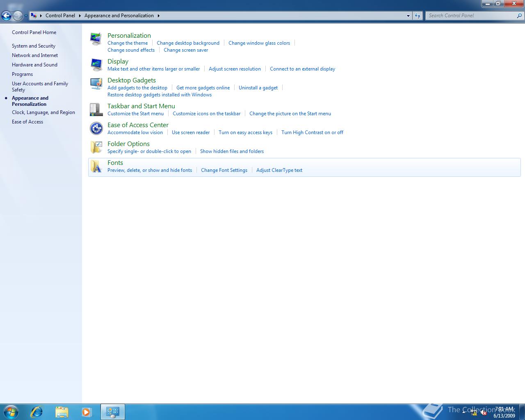Expand the Control Panel breadcrumb arrow
The image size is (525, 420).
coord(80,16)
